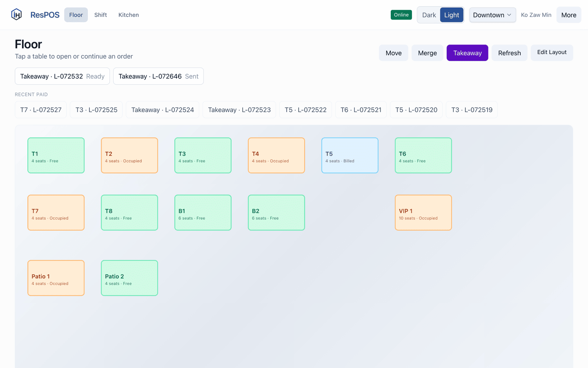The image size is (588, 368).
Task: Select the Light theme option
Action: pos(452,15)
